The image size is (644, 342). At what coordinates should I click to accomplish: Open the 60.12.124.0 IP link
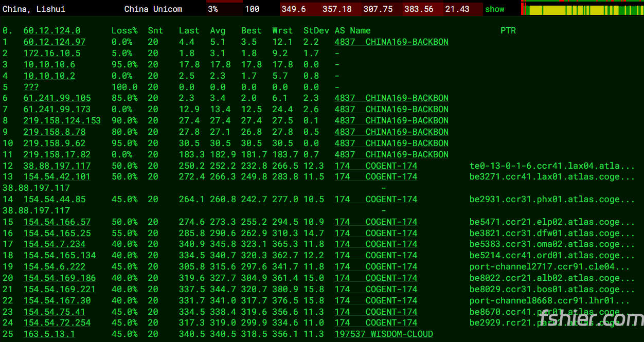click(x=51, y=31)
